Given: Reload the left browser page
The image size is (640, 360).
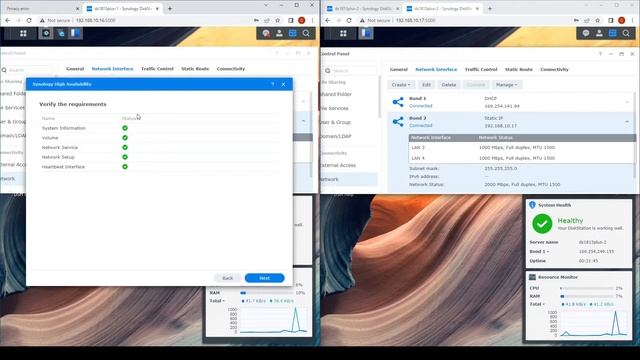Looking at the screenshot, I should pyautogui.click(x=29, y=20).
